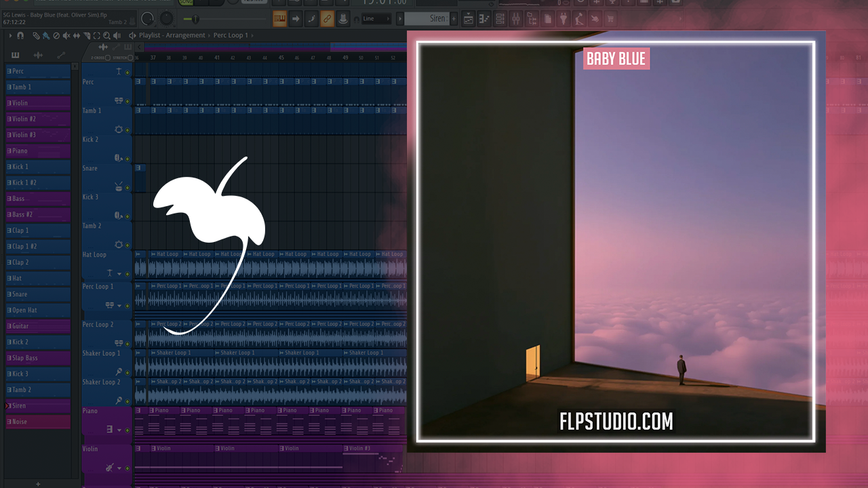Select the Paint brush tool in playlist
Viewport: 868px width, 488px height.
[45, 35]
